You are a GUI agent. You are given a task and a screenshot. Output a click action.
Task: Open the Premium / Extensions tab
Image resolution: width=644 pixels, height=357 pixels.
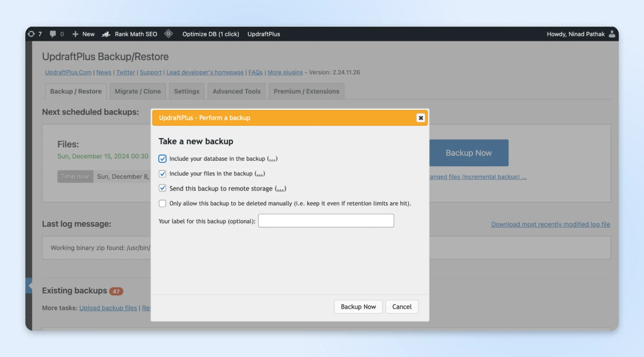point(307,91)
